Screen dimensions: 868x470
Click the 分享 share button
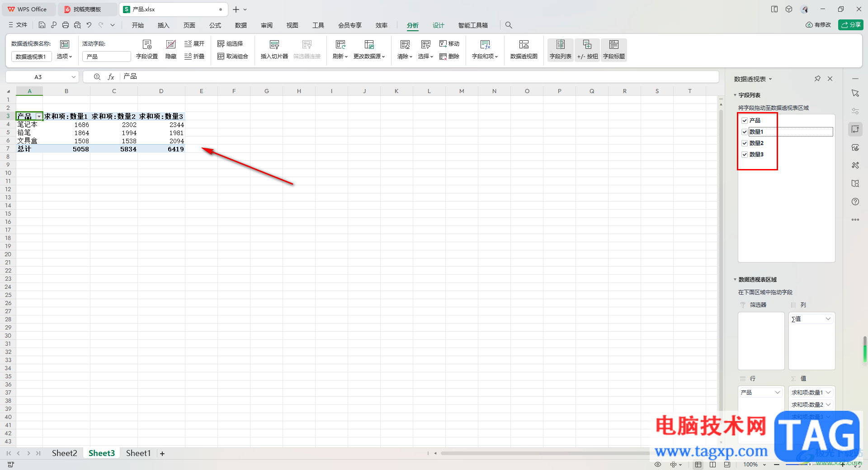pyautogui.click(x=851, y=25)
